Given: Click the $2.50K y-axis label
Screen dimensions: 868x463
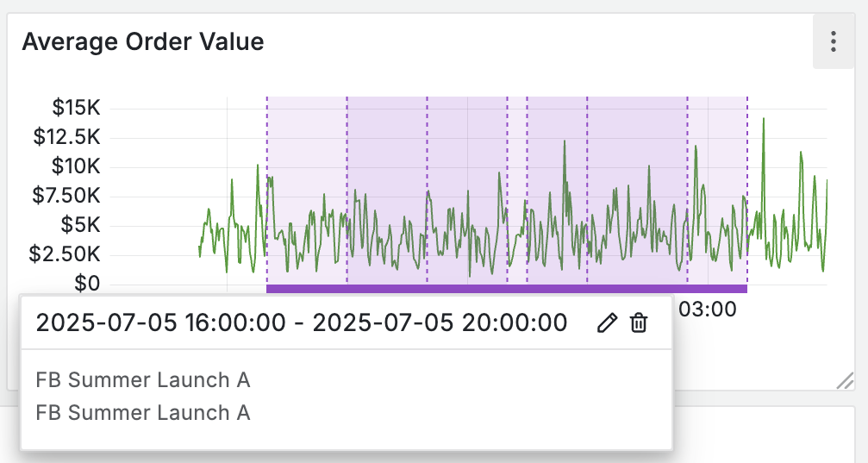Looking at the screenshot, I should (65, 254).
